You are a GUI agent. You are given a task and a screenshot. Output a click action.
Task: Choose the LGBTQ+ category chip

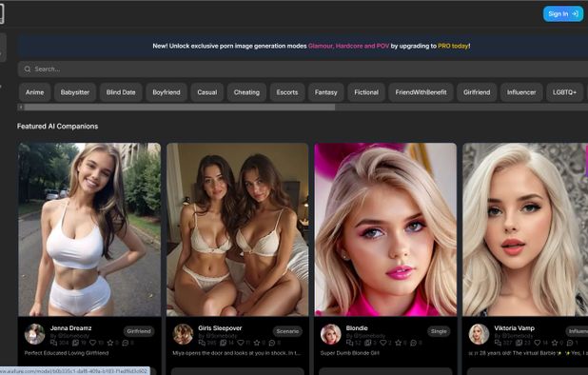(x=564, y=92)
